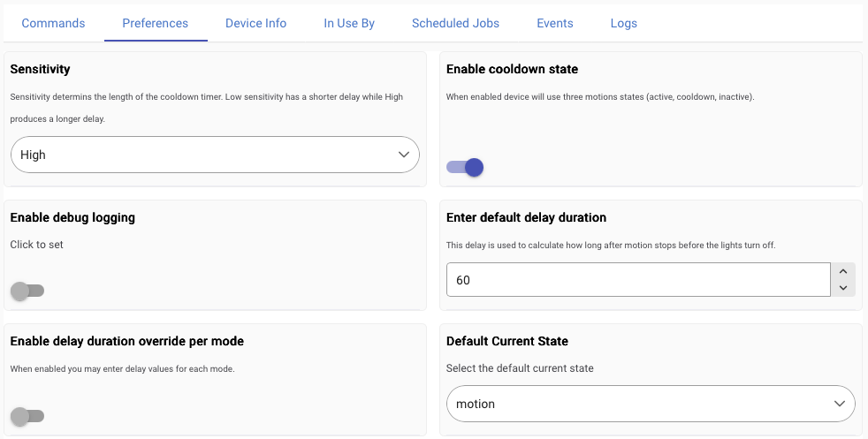
Task: Select the Preferences tab
Action: point(156,23)
